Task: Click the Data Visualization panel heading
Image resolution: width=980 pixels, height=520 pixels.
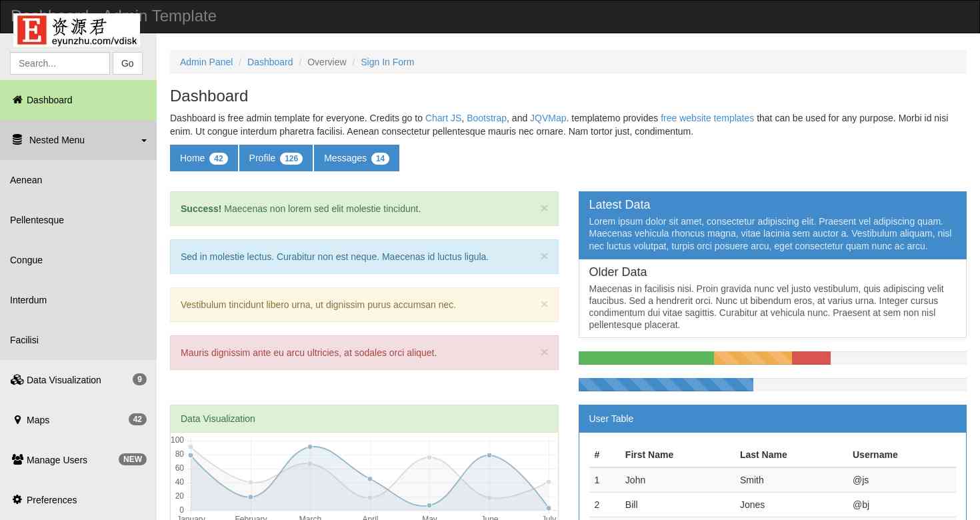Action: pyautogui.click(x=364, y=419)
